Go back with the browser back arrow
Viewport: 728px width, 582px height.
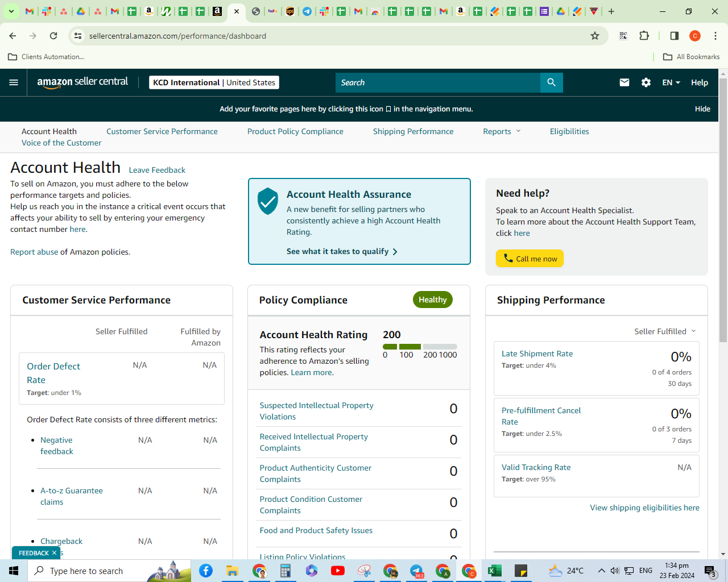(x=13, y=36)
